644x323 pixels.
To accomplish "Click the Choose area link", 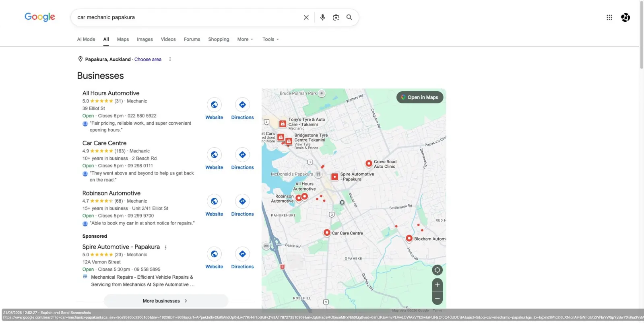I will pyautogui.click(x=148, y=59).
